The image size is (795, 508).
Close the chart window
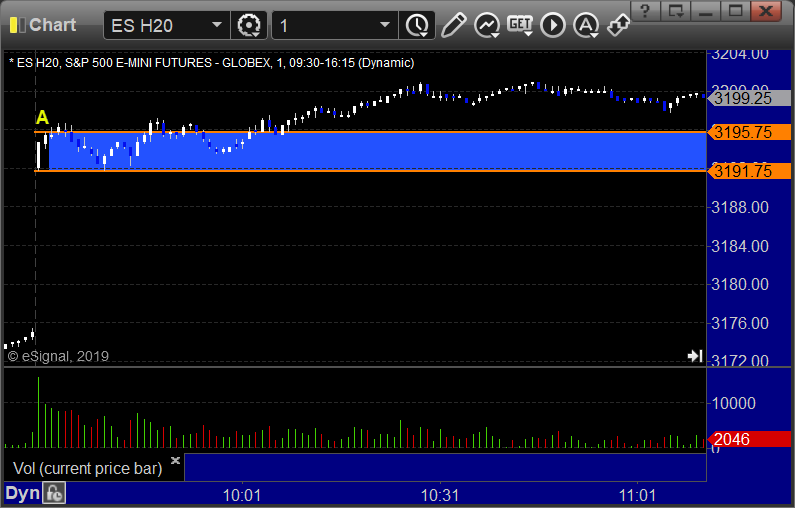(766, 11)
